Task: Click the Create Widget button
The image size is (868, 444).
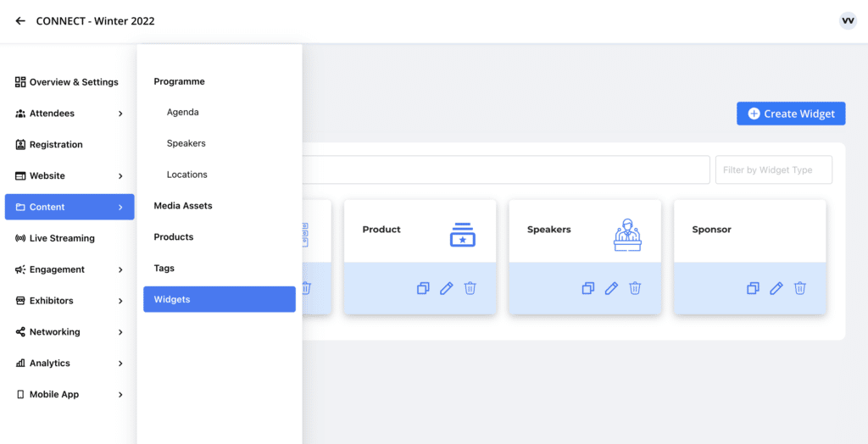Action: (x=791, y=114)
